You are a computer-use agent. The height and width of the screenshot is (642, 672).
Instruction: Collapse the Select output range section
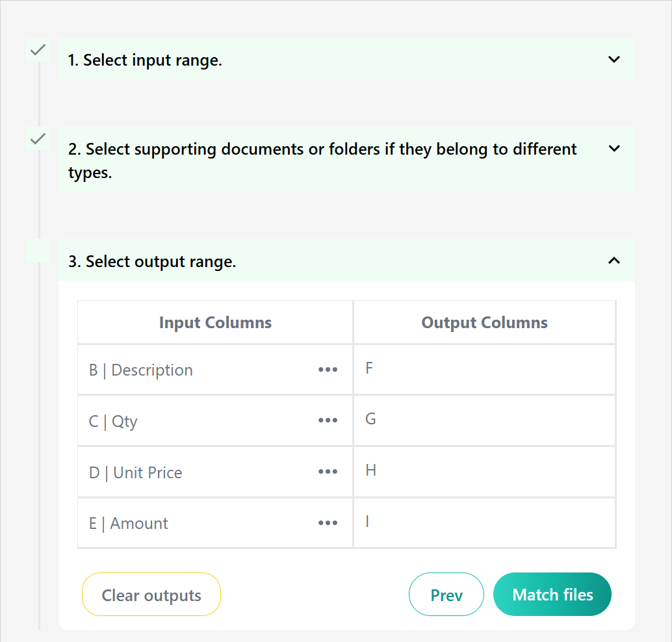[x=614, y=261]
